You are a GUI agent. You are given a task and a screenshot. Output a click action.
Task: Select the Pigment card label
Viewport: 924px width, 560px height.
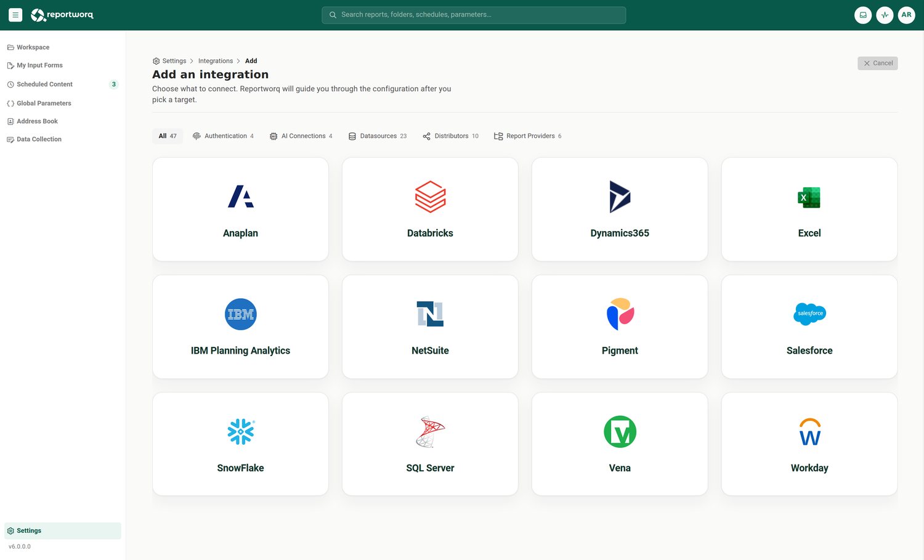(620, 351)
